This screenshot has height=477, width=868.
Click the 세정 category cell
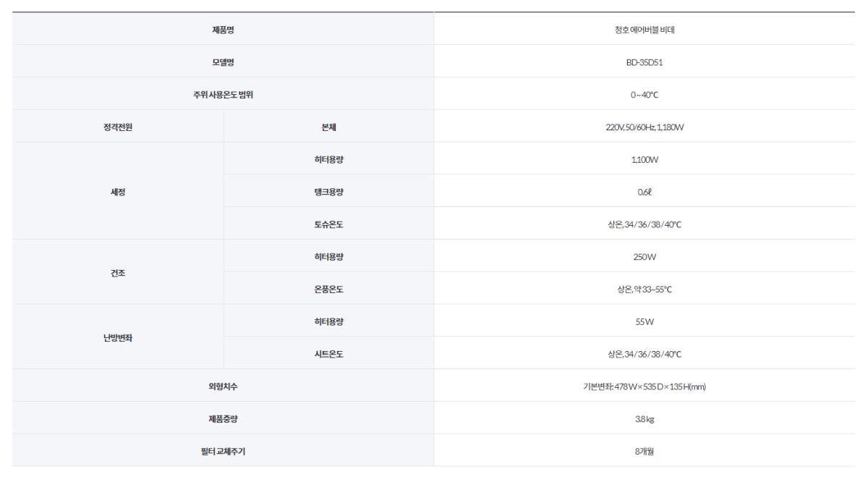tap(118, 191)
